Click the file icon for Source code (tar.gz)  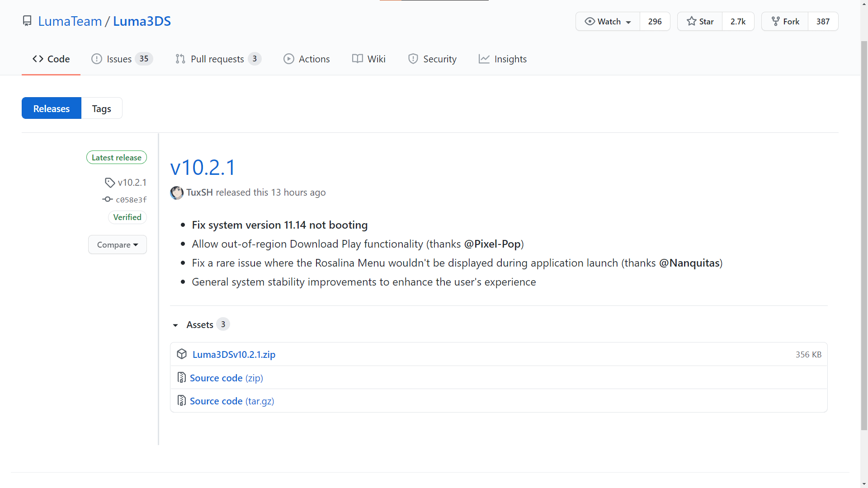[182, 401]
